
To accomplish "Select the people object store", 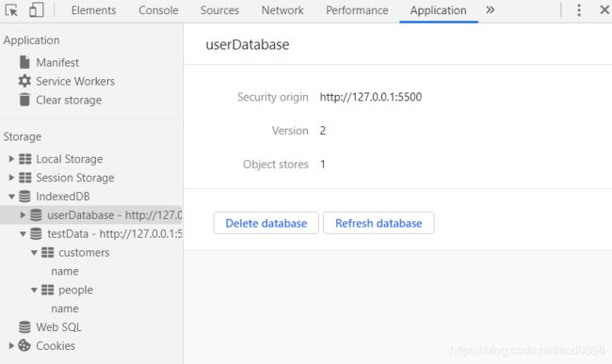I will (x=75, y=290).
